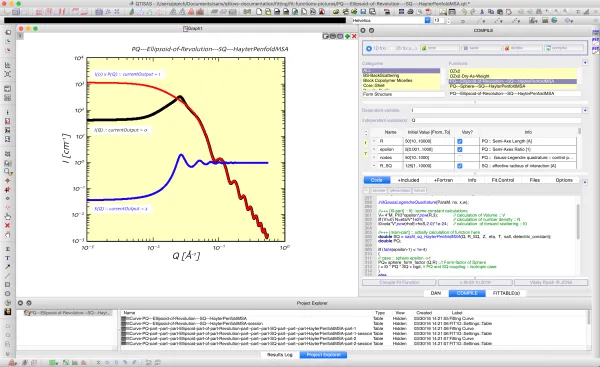Enable Vary checkbox for nodes parameter
The height and width of the screenshot is (367, 600).
460,158
